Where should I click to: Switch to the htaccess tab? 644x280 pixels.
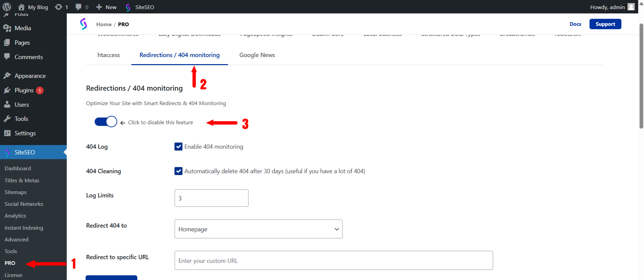pyautogui.click(x=109, y=55)
